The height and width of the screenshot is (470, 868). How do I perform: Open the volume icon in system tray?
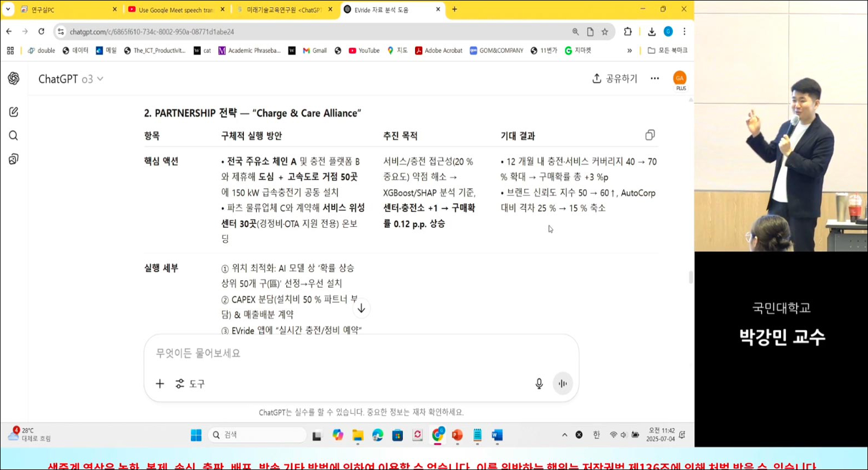(624, 435)
